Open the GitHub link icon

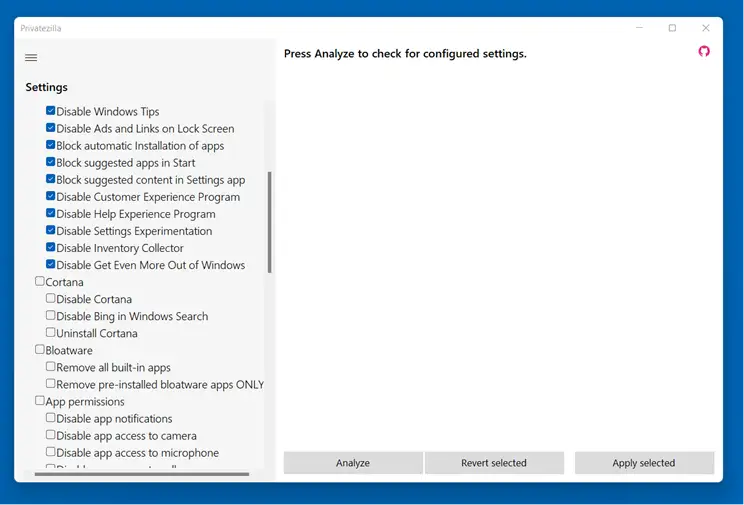[704, 51]
